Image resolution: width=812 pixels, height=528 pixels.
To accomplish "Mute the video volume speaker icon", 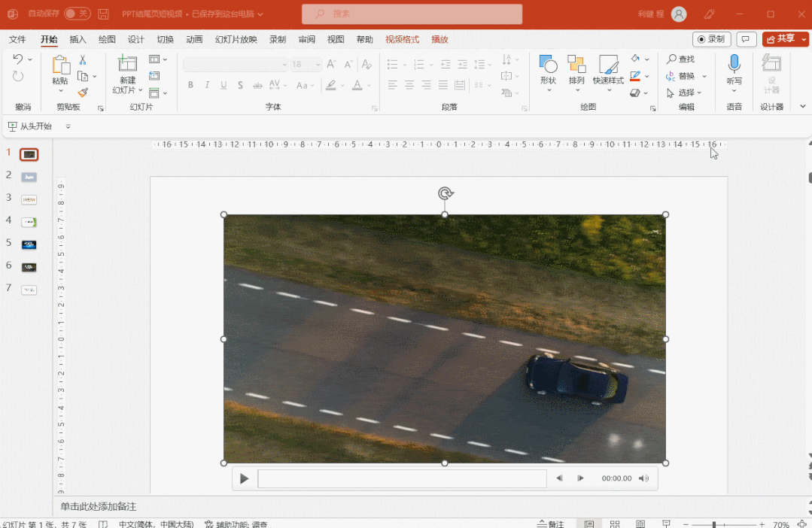I will [643, 478].
